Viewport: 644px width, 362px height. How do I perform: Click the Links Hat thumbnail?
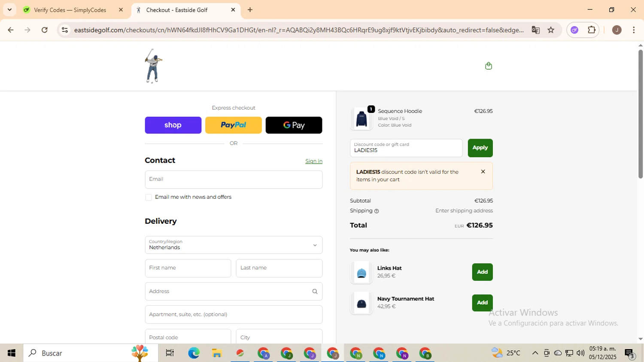[x=361, y=272]
